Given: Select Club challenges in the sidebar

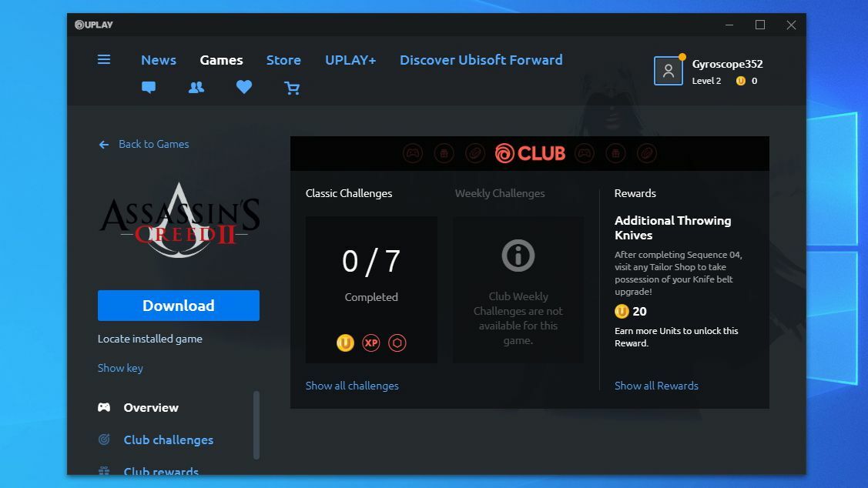Looking at the screenshot, I should tap(168, 440).
